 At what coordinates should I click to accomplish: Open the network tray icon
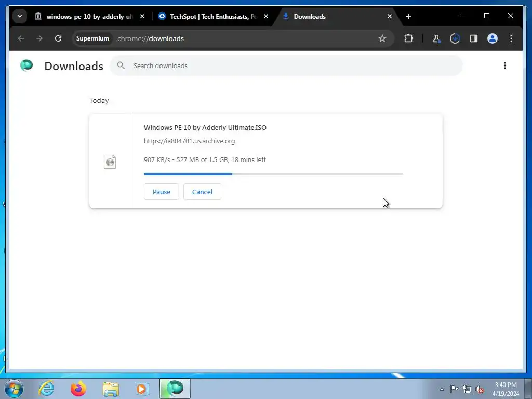point(467,389)
